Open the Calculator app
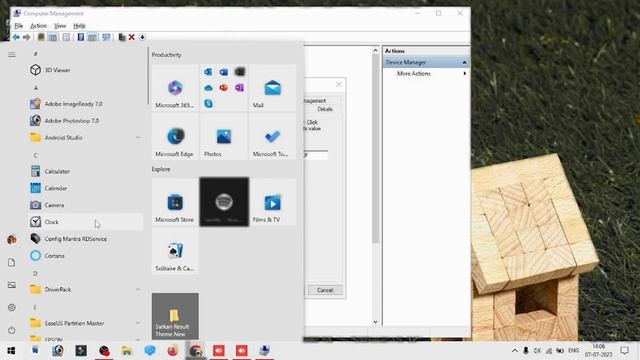Image resolution: width=640 pixels, height=360 pixels. coord(86,171)
